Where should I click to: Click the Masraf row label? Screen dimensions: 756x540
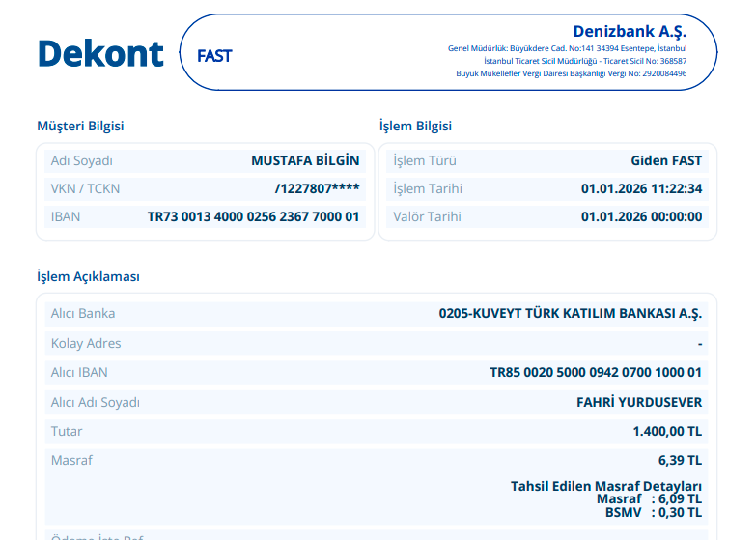pos(71,461)
